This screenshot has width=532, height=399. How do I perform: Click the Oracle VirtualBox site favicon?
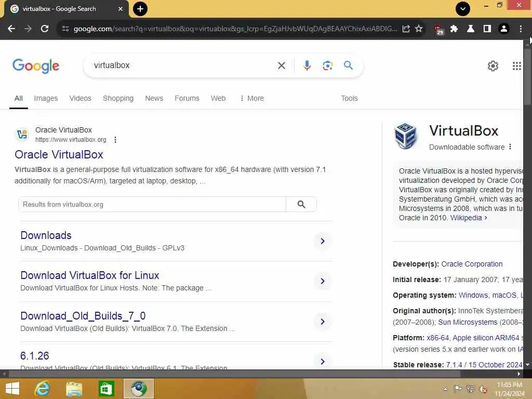22,135
